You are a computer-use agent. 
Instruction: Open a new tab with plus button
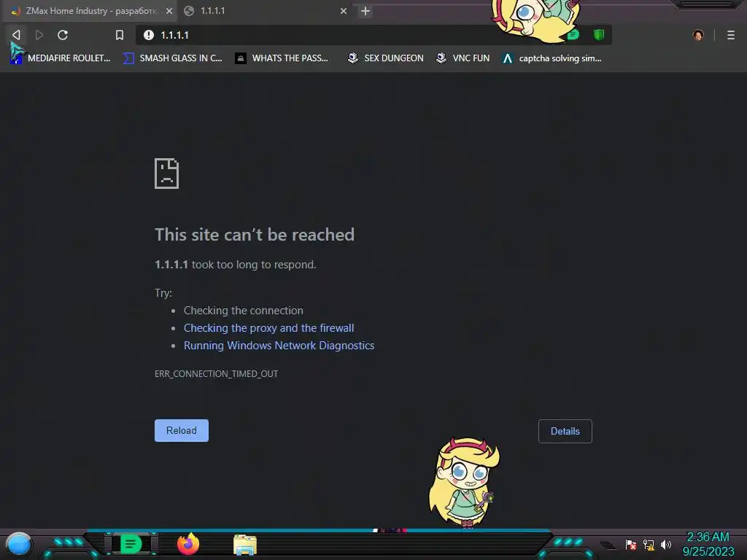point(365,11)
